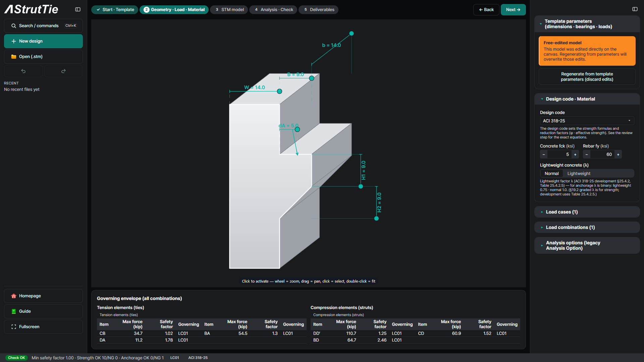This screenshot has width=644, height=362.
Task: Open the Deliverables step
Action: click(319, 10)
